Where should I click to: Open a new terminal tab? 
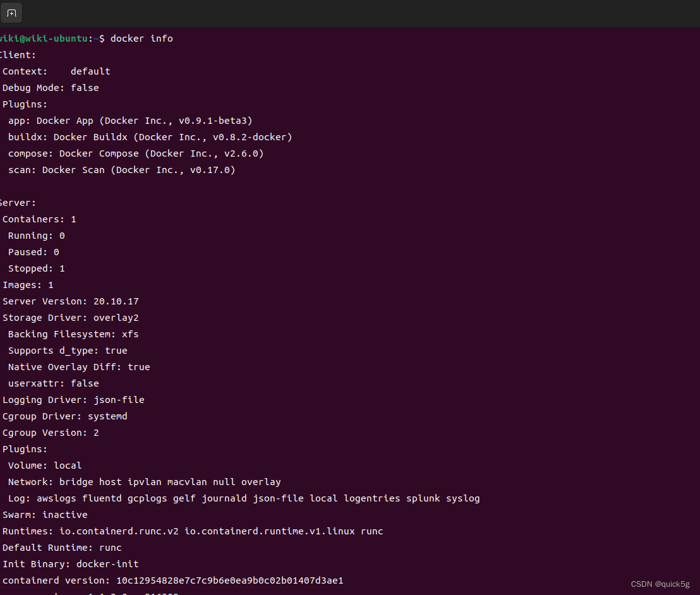[x=11, y=13]
